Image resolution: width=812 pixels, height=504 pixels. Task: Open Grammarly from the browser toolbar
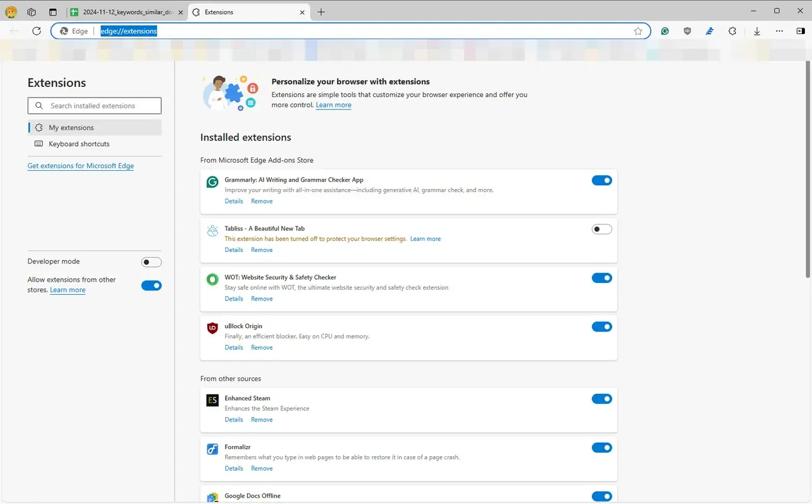pos(664,31)
